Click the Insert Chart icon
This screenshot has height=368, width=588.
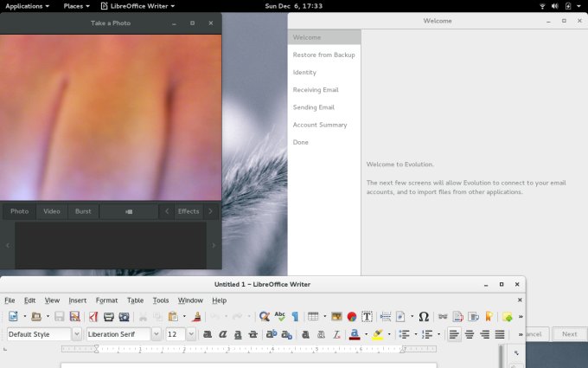[352, 317]
